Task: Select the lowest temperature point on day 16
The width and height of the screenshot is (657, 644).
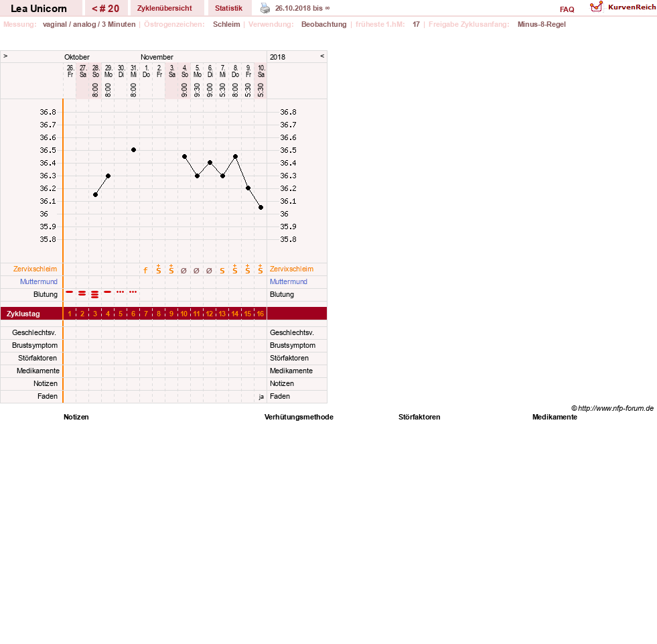Action: 261,208
